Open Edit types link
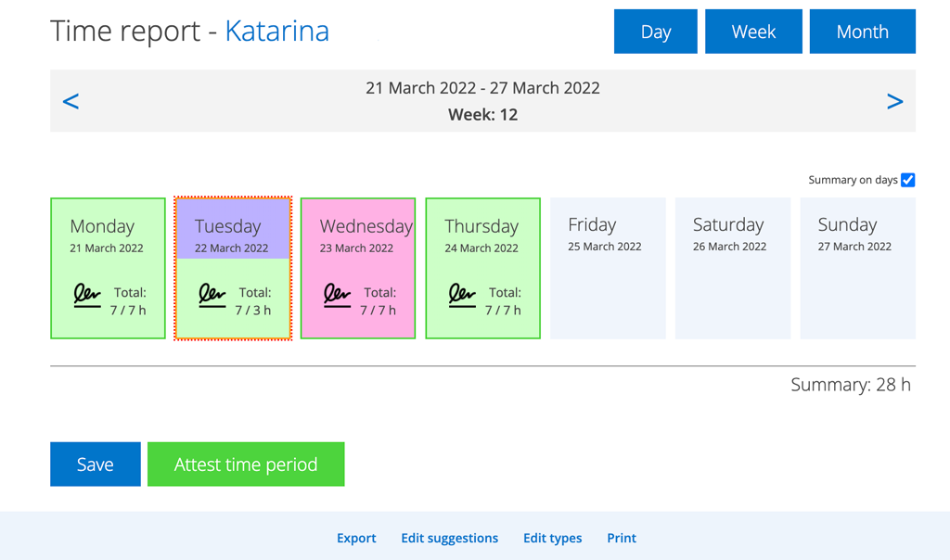 (552, 538)
